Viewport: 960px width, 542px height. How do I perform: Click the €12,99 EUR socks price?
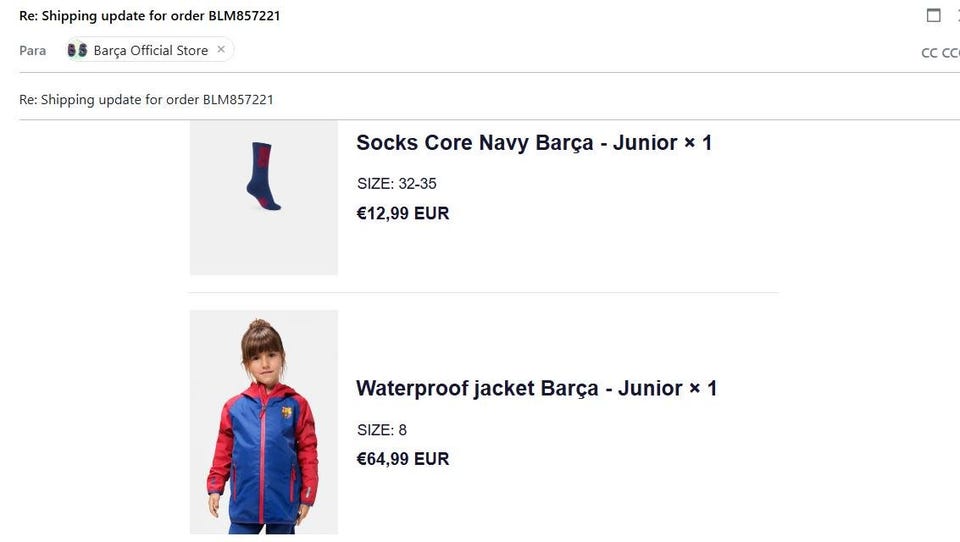(403, 213)
